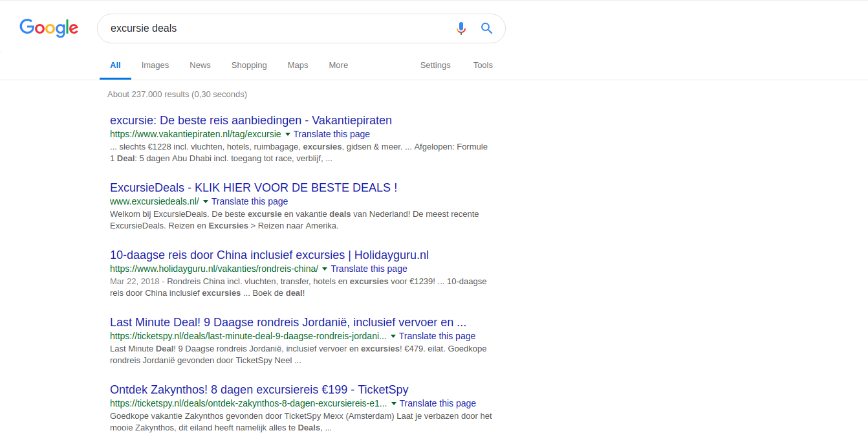
Task: Expand dropdown arrow next to www.excursiedeals.nl URL
Action: click(206, 201)
